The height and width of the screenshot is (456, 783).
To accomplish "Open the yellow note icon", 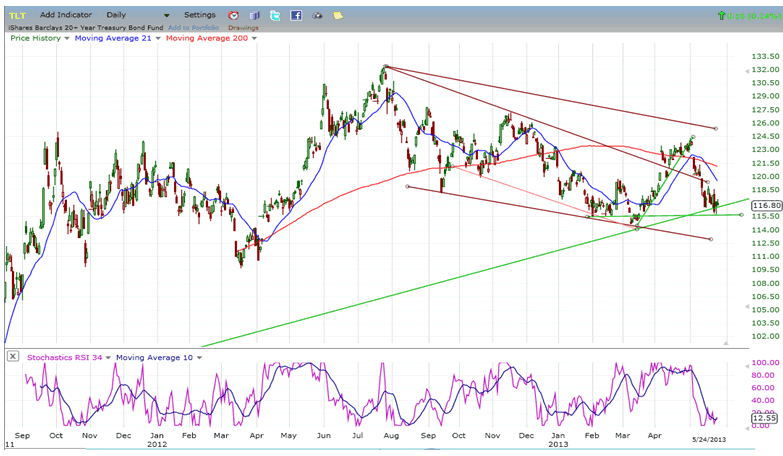I will [x=338, y=16].
